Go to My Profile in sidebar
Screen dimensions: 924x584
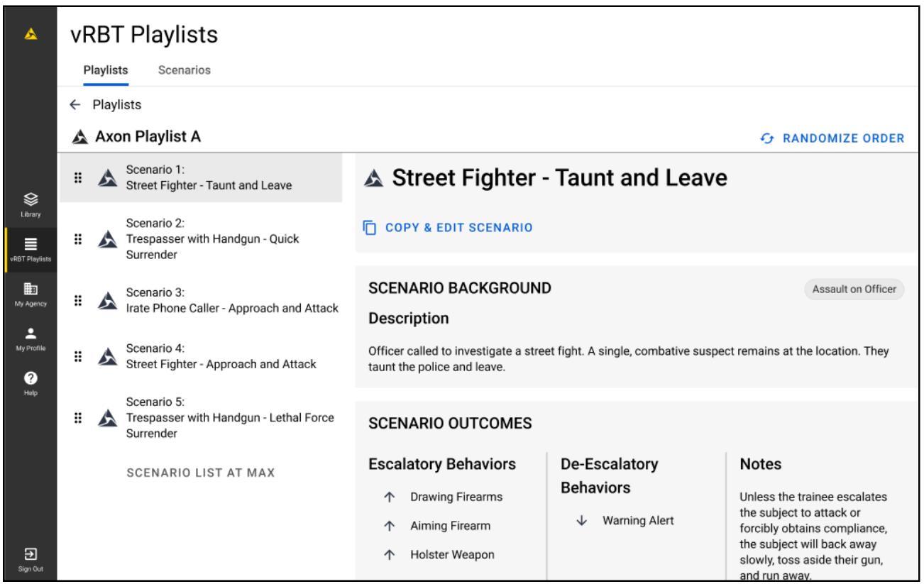[31, 338]
